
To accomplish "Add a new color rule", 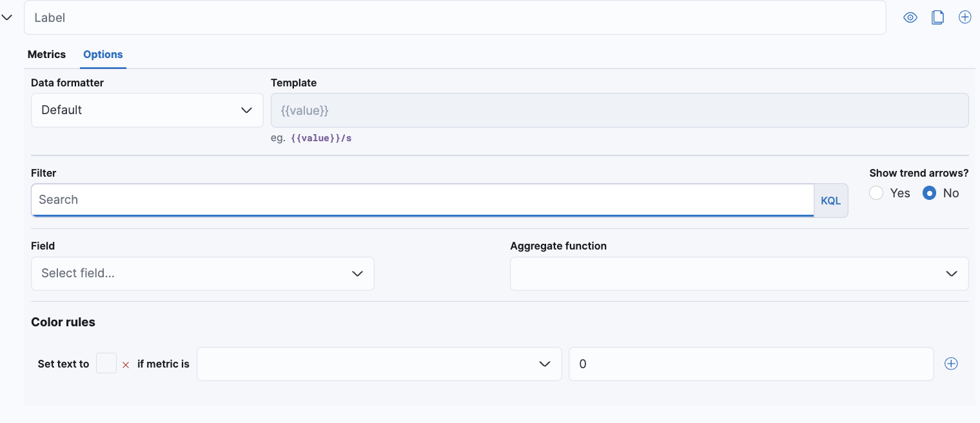I will pos(950,364).
